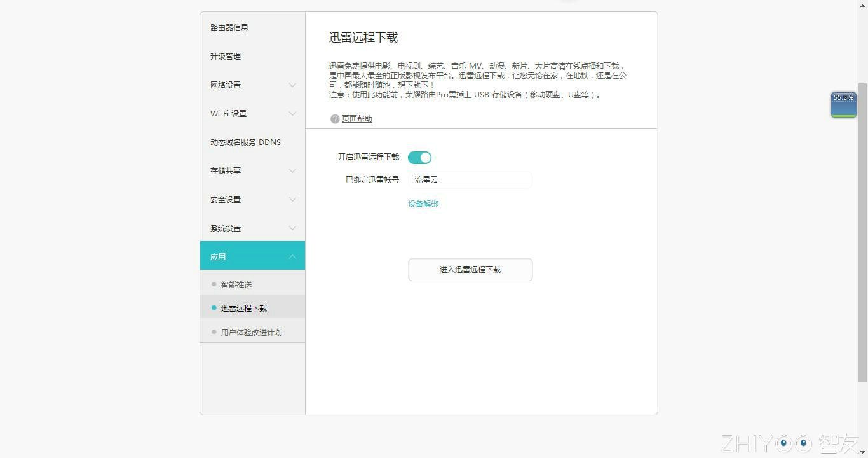
Task: Select the 应用 menu header
Action: pos(252,256)
